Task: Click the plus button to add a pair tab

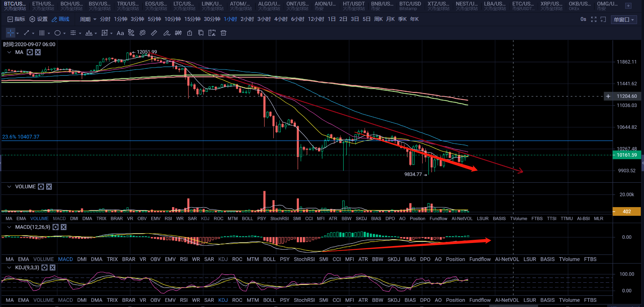Action: point(628,6)
